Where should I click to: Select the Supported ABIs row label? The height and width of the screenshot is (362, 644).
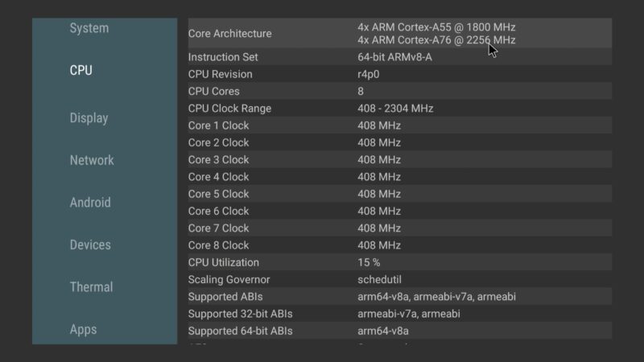point(225,297)
